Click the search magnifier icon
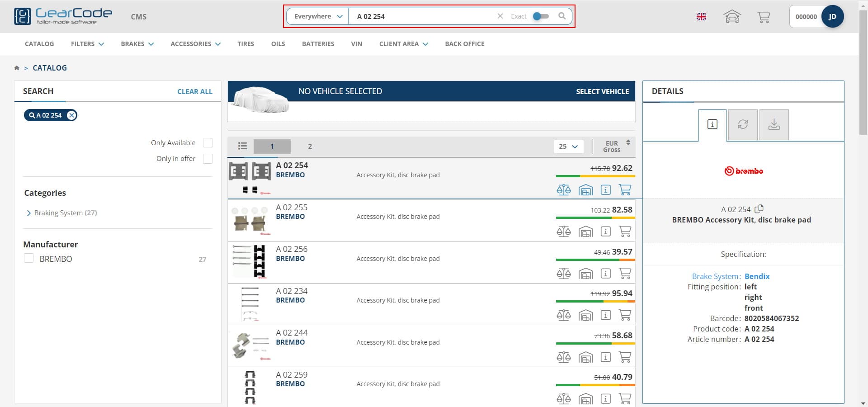Image resolution: width=868 pixels, height=407 pixels. coord(562,16)
